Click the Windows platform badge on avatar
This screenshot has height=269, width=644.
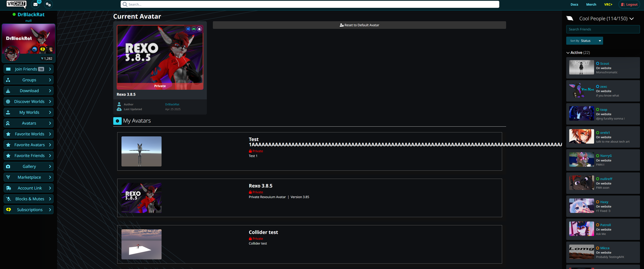coord(188,29)
